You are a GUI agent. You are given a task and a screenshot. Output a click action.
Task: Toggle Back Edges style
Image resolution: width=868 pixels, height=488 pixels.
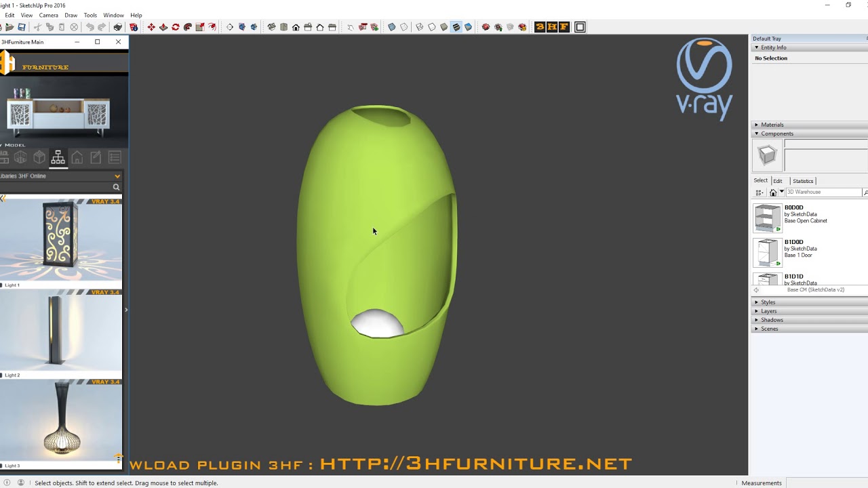(404, 27)
